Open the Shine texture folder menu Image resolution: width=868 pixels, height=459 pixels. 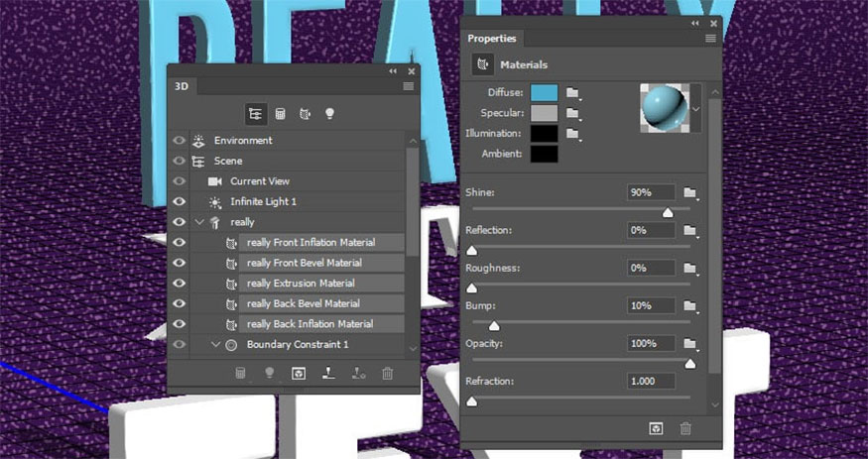pos(690,192)
